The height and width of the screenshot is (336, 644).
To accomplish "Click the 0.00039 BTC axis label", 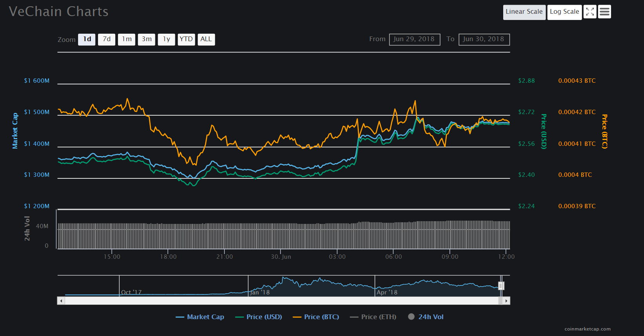I will pyautogui.click(x=577, y=206).
